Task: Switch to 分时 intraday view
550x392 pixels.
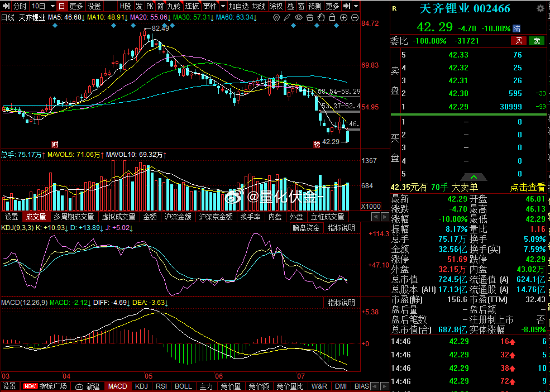Action: point(20,6)
